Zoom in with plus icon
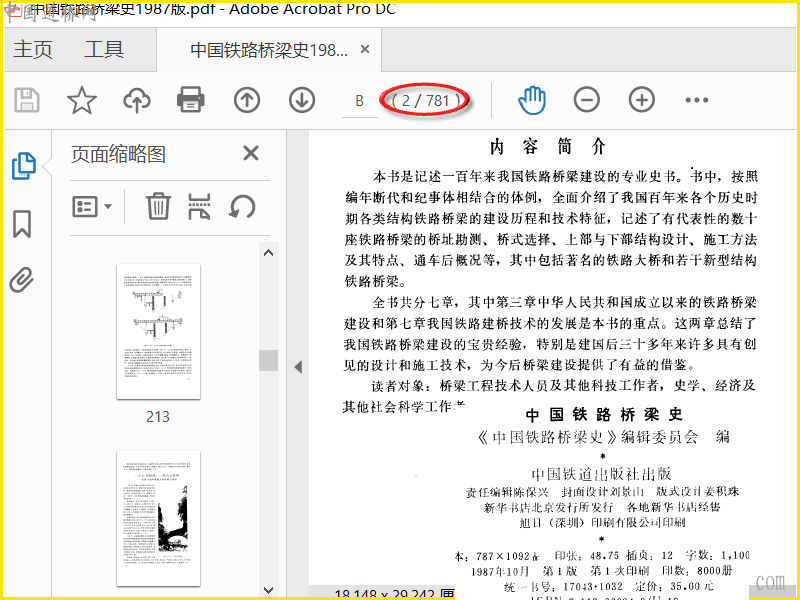Viewport: 800px width, 600px height. point(642,100)
